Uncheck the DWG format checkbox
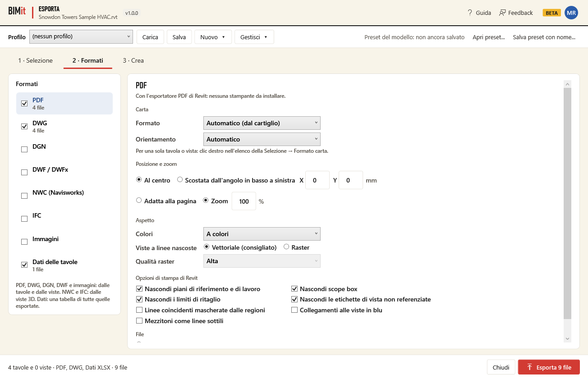Screen dimensions: 588x379 point(24,126)
